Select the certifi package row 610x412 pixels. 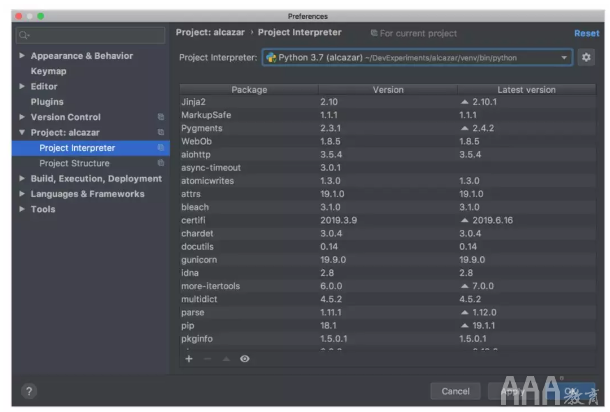pos(387,220)
